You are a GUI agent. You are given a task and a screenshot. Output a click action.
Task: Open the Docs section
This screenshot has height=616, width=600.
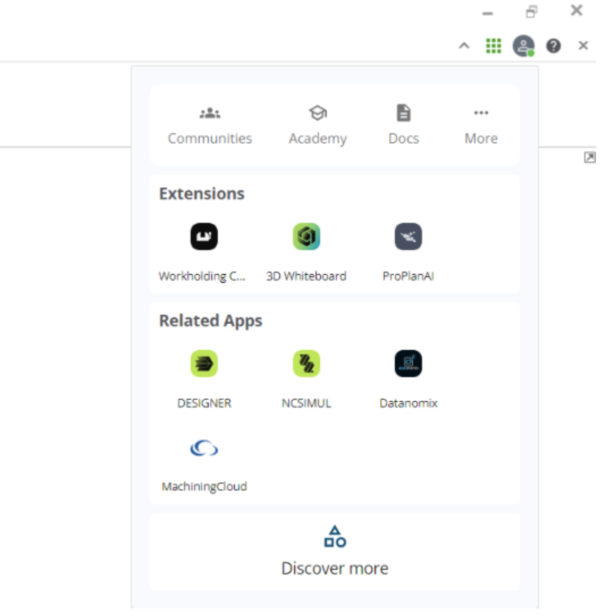(x=403, y=125)
